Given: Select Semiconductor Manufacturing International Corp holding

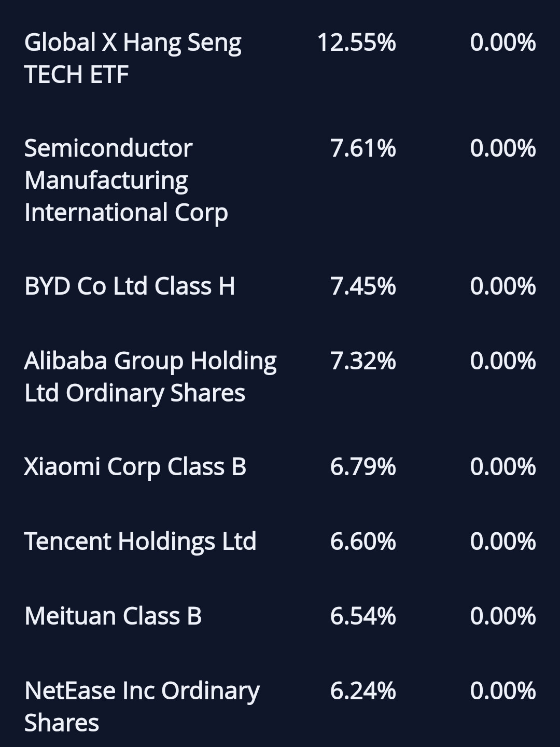Looking at the screenshot, I should click(126, 180).
